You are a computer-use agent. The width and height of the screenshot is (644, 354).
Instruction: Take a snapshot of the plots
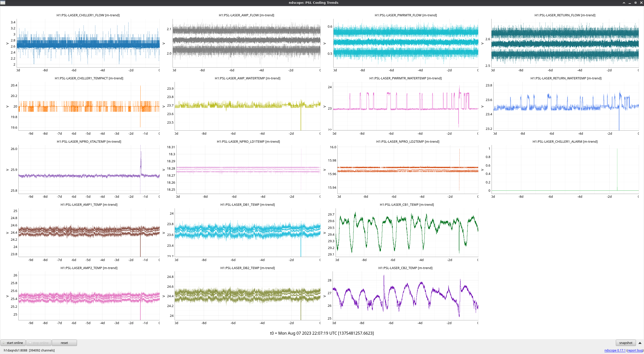click(625, 343)
